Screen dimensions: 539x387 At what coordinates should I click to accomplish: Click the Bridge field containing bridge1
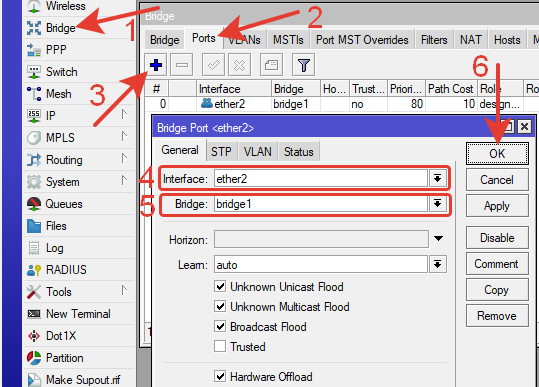click(x=321, y=204)
